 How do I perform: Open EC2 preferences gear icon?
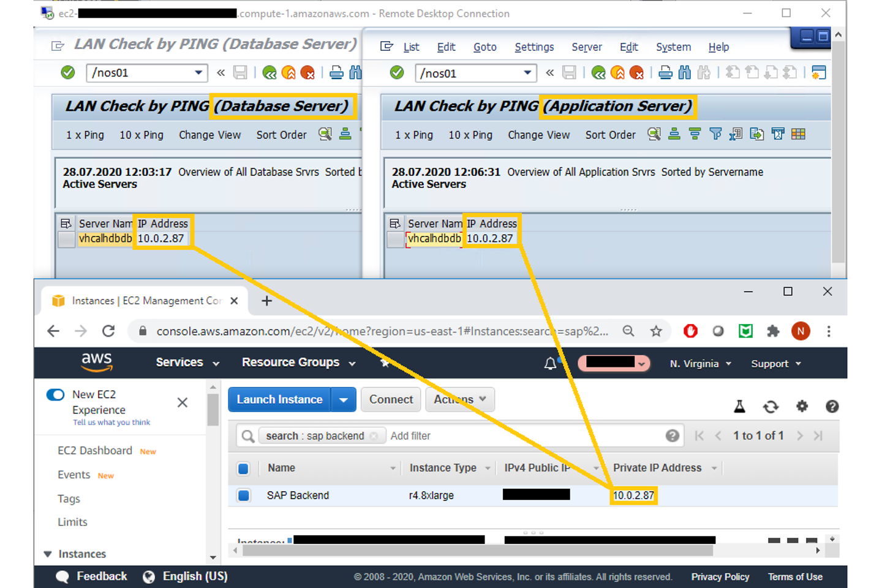[802, 406]
